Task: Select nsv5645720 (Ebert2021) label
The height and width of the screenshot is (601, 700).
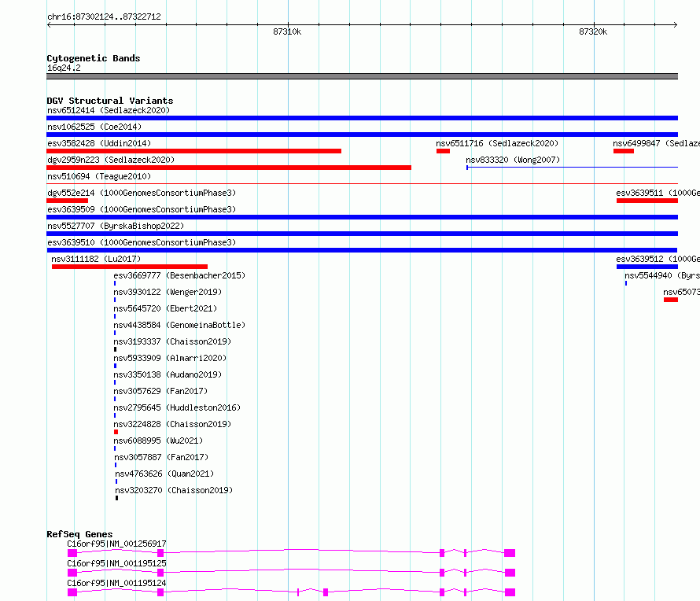Action: click(x=165, y=308)
